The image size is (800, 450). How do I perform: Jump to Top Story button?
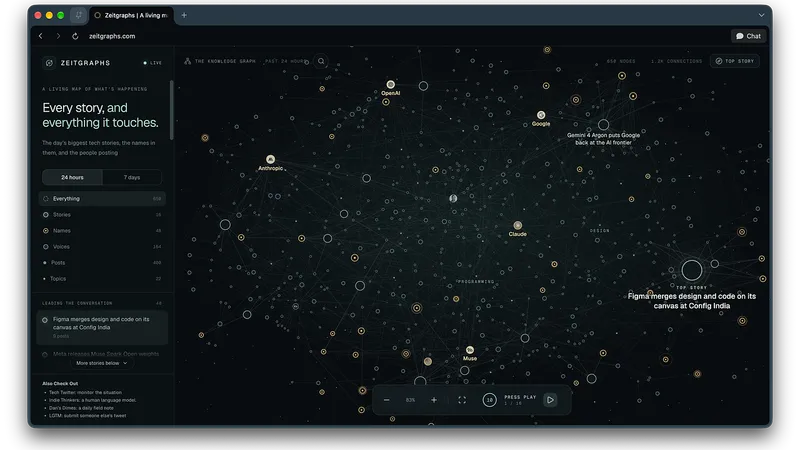coord(735,61)
